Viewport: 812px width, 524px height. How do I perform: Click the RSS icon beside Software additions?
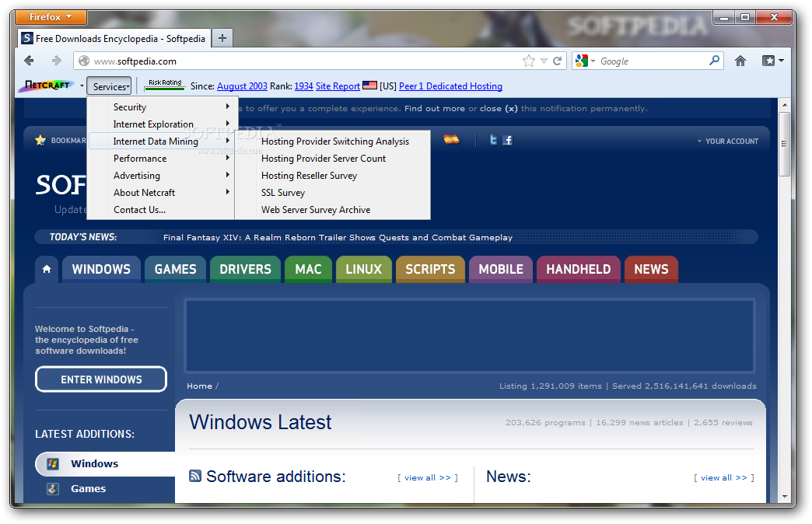coord(194,476)
